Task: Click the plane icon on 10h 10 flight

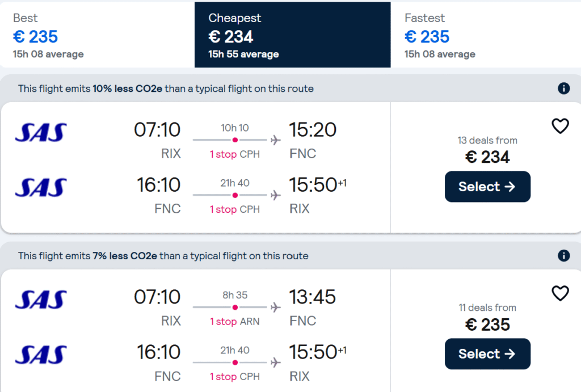Action: [x=275, y=141]
